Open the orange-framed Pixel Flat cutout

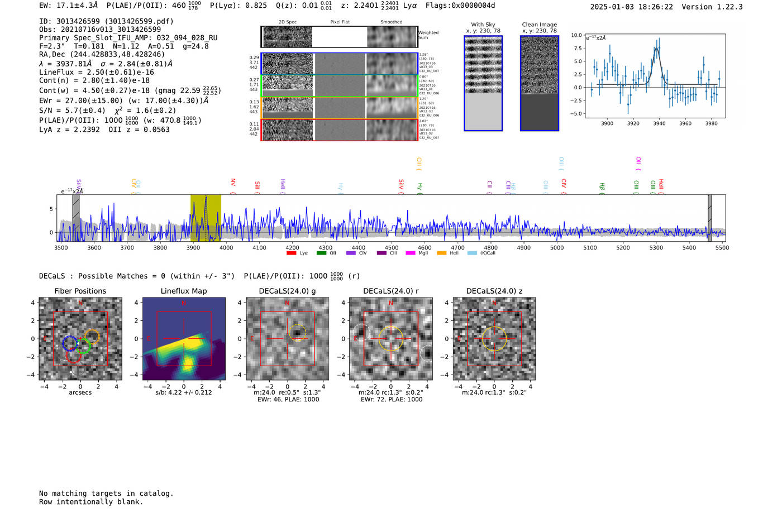[340, 108]
